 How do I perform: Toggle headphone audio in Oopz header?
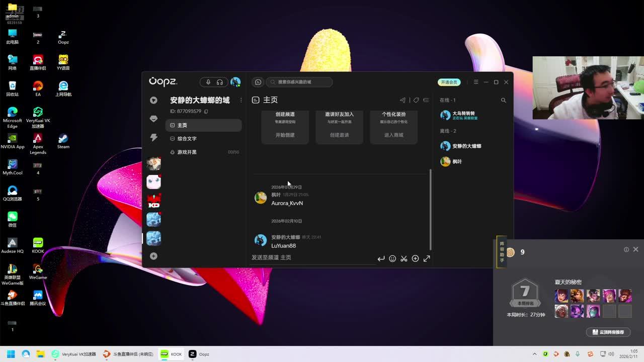click(220, 82)
